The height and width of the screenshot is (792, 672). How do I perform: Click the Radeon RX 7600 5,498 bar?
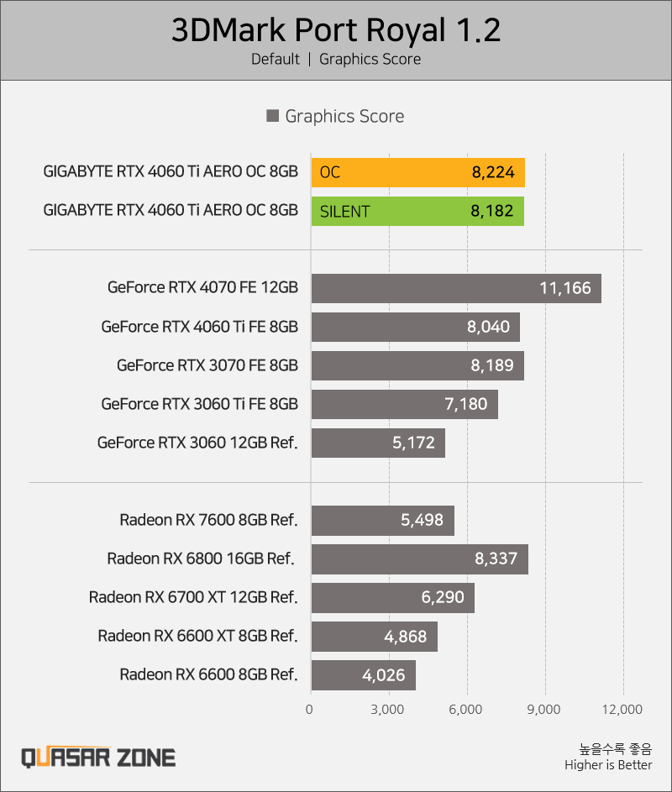point(382,520)
